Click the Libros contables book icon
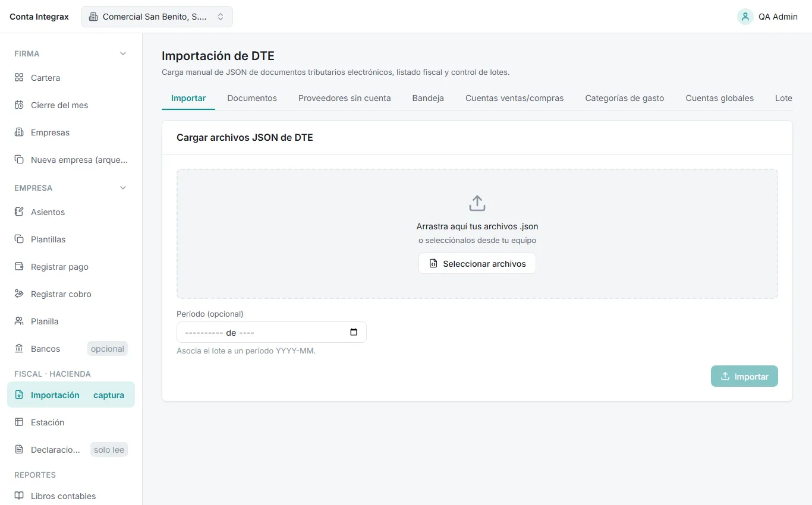Viewport: 812px width, 505px height. tap(19, 496)
